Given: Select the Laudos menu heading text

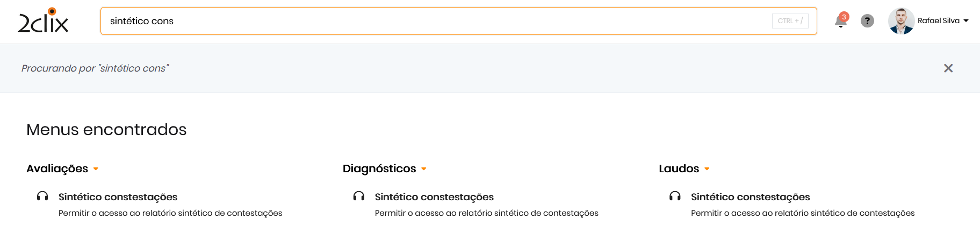Looking at the screenshot, I should pos(679,168).
